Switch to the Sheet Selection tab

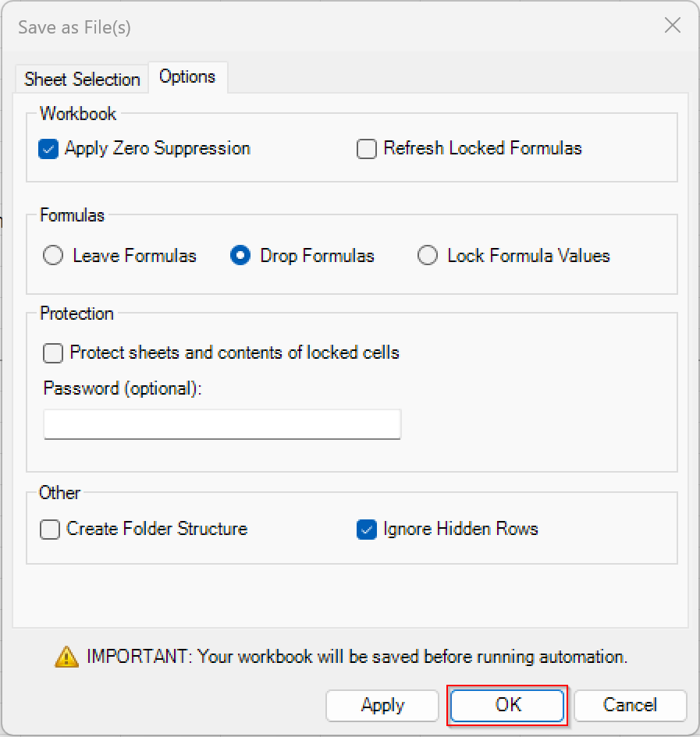click(82, 79)
